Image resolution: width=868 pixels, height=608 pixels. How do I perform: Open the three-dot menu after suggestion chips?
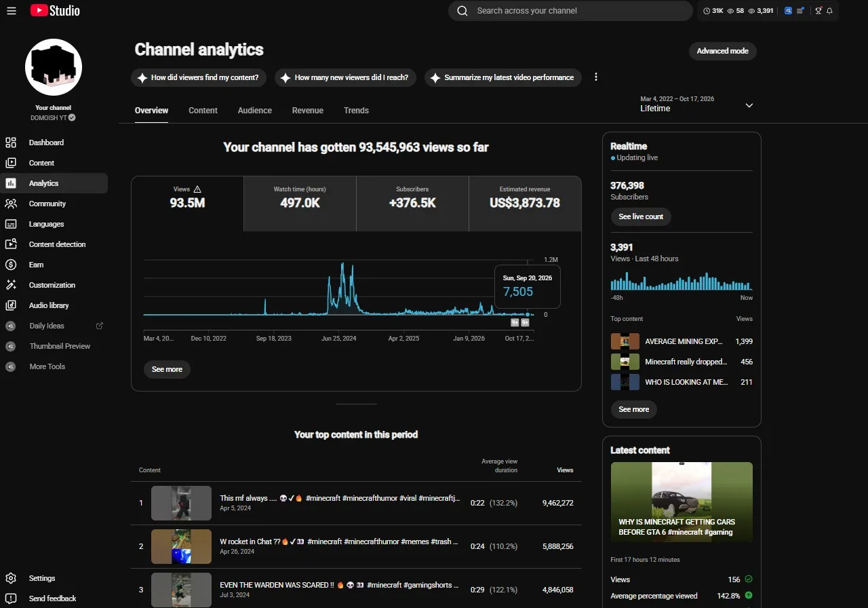click(x=596, y=77)
